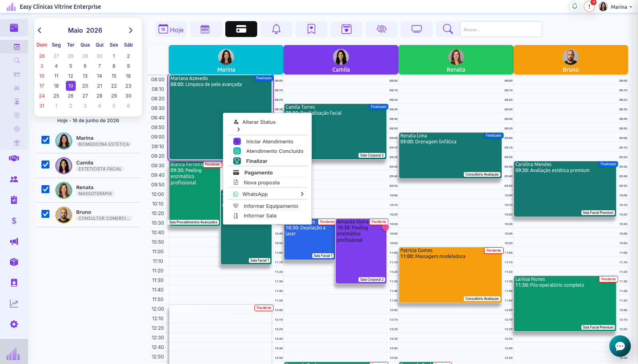Uncheck the Renata professional checkbox
The image size is (638, 364).
tap(45, 189)
